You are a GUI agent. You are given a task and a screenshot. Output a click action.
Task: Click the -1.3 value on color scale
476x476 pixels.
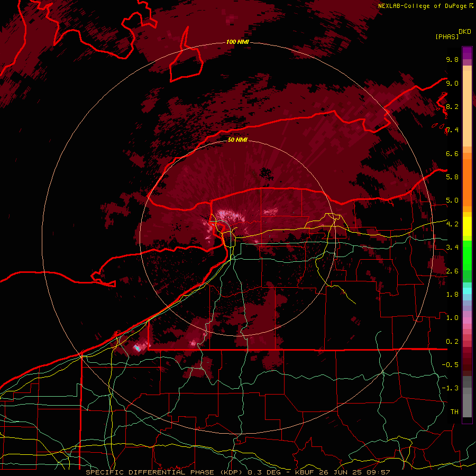click(x=450, y=388)
